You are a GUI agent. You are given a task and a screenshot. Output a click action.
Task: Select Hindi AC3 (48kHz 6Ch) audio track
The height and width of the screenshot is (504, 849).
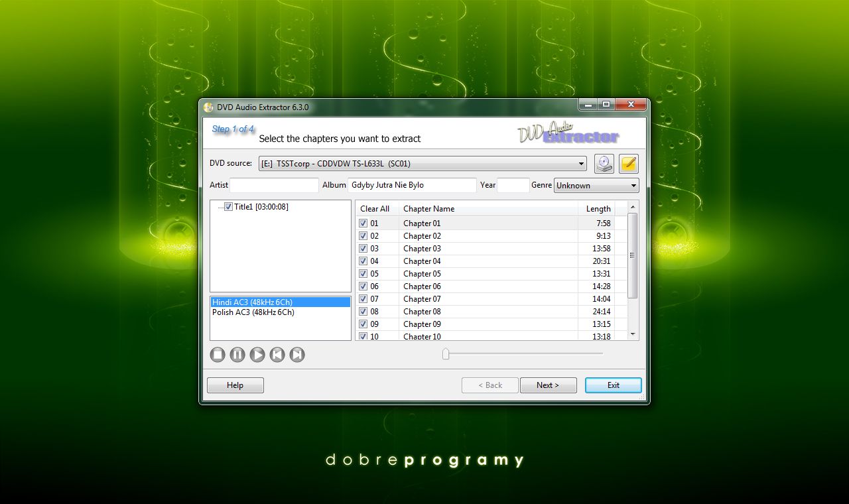pos(281,302)
